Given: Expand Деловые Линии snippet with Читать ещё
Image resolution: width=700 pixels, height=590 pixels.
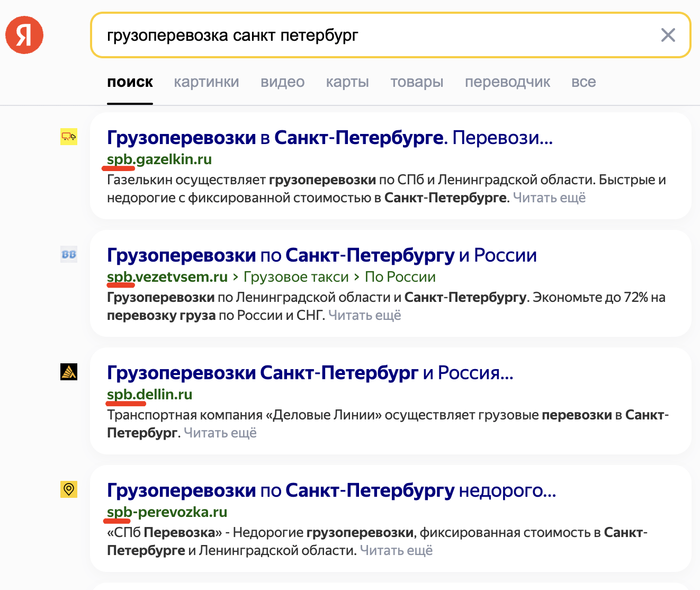Looking at the screenshot, I should tap(220, 433).
